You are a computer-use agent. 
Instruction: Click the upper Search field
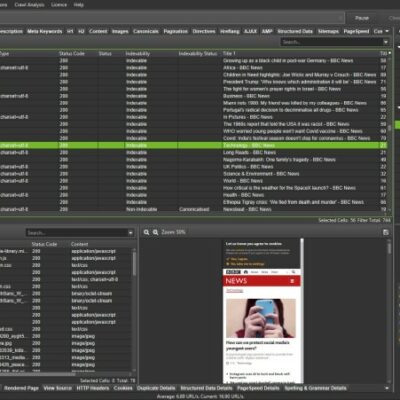332,42
